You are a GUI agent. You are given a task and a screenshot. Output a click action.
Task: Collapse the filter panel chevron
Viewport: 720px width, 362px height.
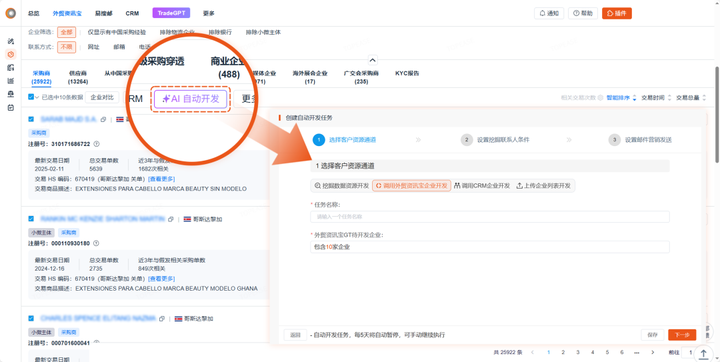[373, 60]
